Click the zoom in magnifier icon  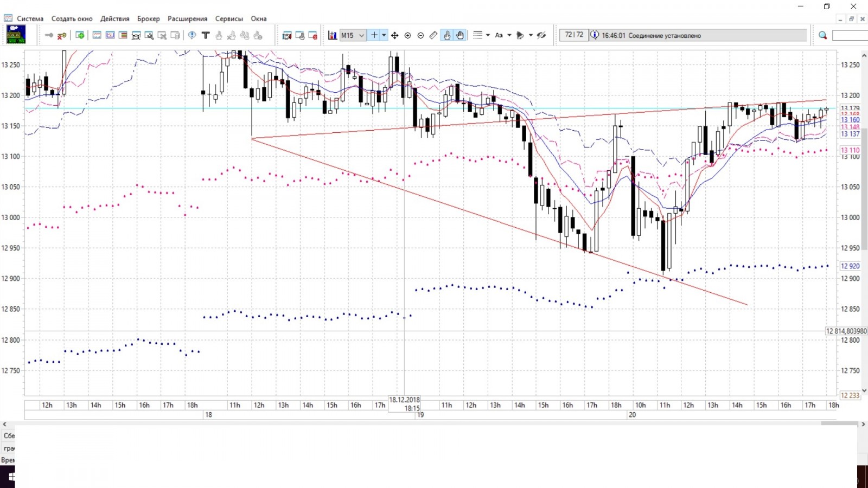[x=408, y=35]
